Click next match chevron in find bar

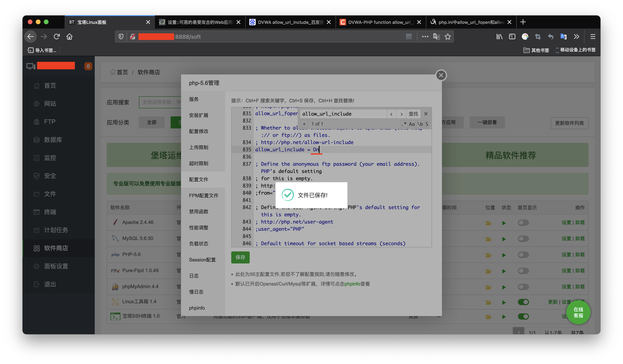(x=401, y=114)
